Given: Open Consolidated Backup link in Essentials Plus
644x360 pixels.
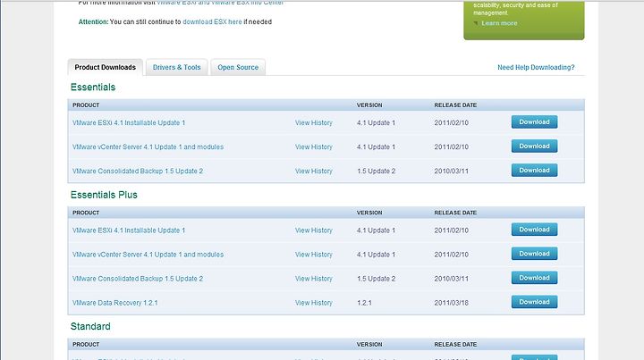Looking at the screenshot, I should (138, 279).
